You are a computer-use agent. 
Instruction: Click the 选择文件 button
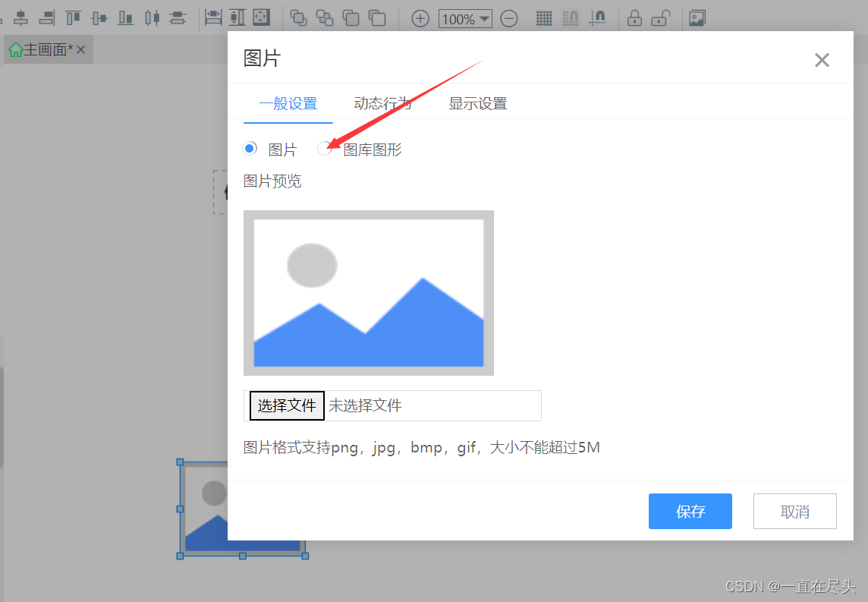pyautogui.click(x=287, y=405)
